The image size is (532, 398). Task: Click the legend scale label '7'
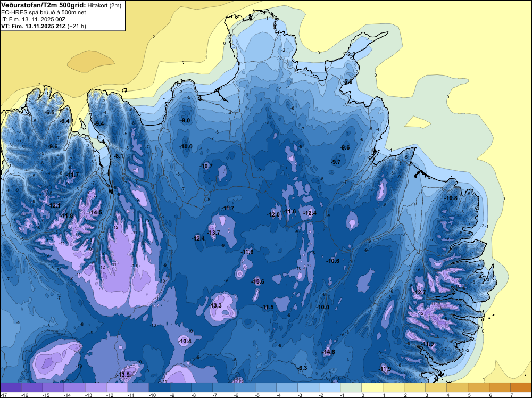512,395
